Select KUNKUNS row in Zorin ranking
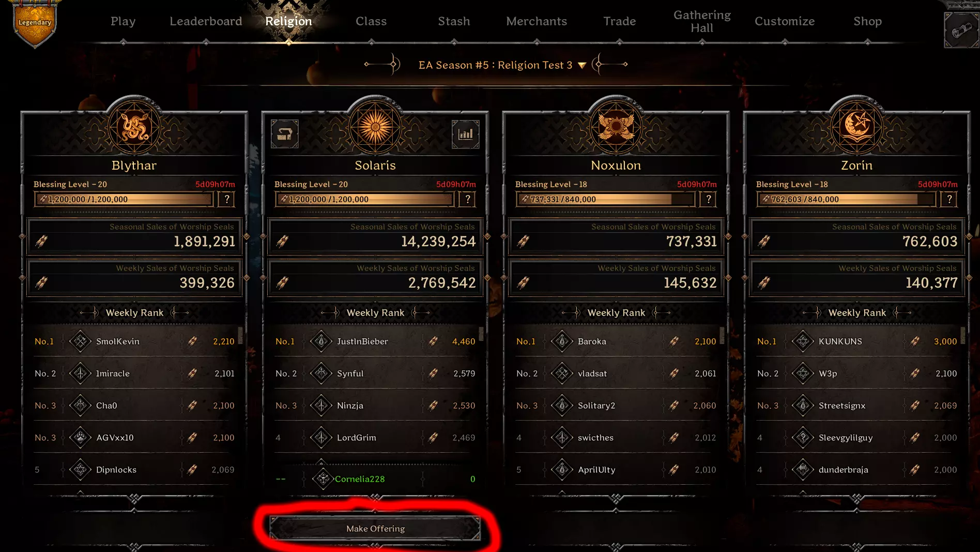 [857, 341]
